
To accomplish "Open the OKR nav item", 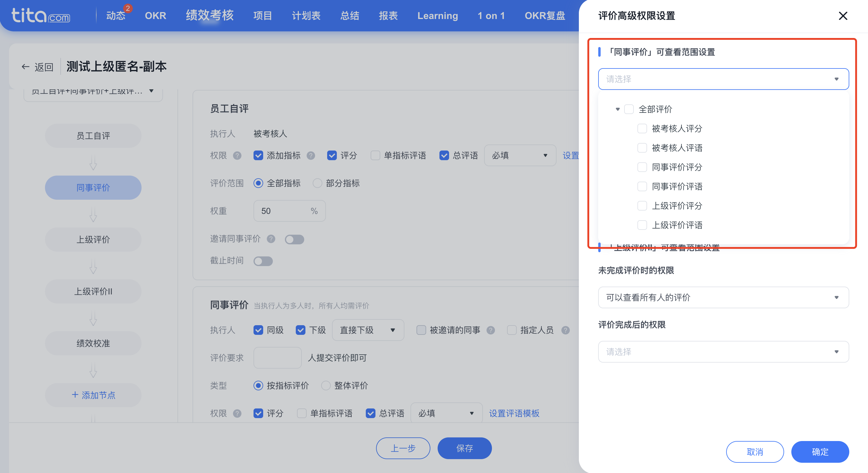I will pos(155,15).
